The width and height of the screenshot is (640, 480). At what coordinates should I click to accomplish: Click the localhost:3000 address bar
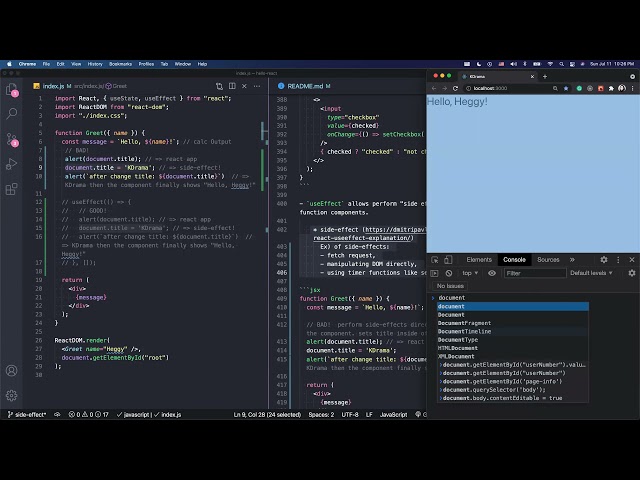[508, 88]
